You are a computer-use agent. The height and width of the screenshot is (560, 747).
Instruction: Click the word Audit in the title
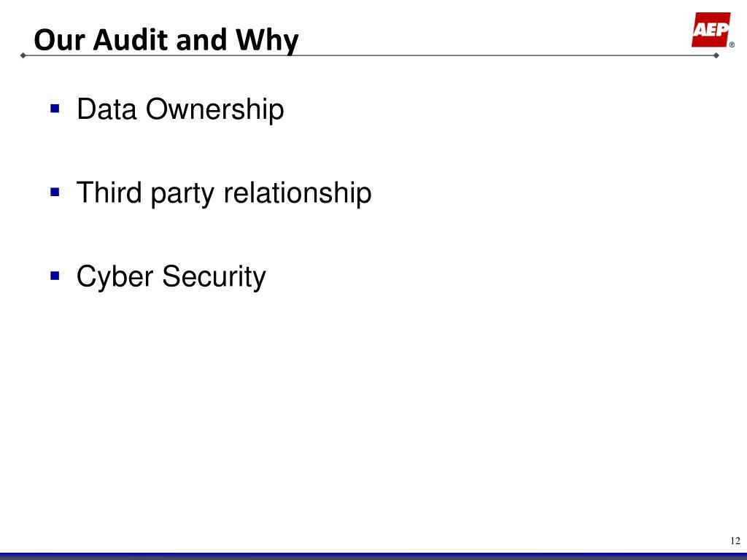[x=131, y=39]
